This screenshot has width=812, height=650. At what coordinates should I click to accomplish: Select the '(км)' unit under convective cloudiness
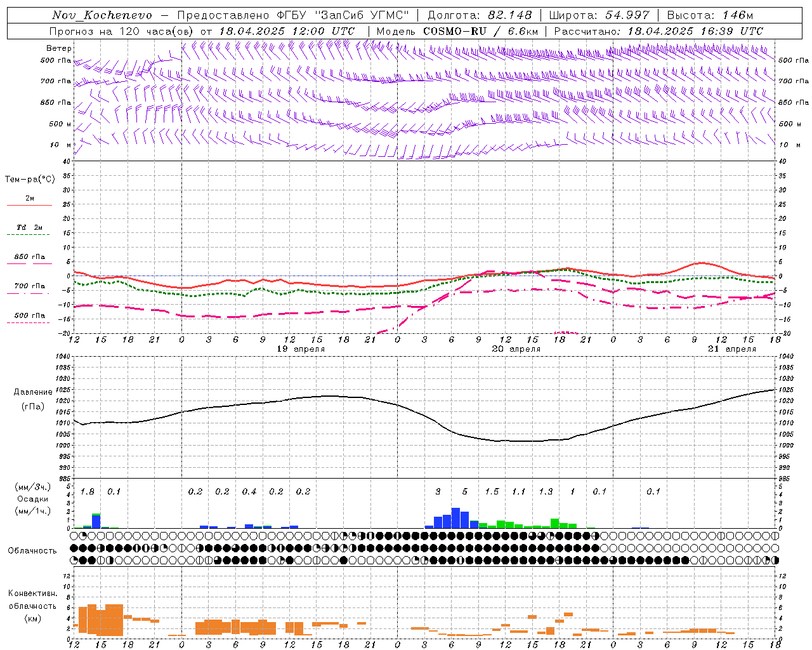tap(32, 618)
